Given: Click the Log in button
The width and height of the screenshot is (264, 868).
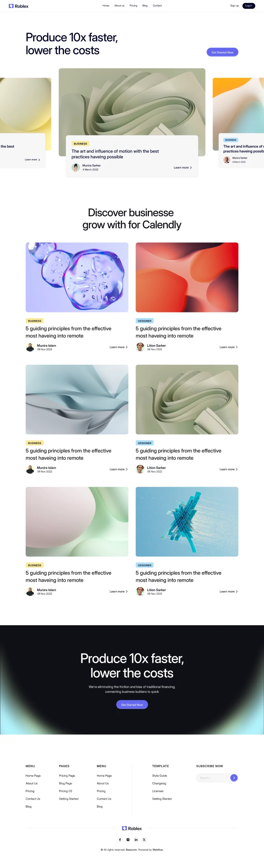Looking at the screenshot, I should 249,6.
